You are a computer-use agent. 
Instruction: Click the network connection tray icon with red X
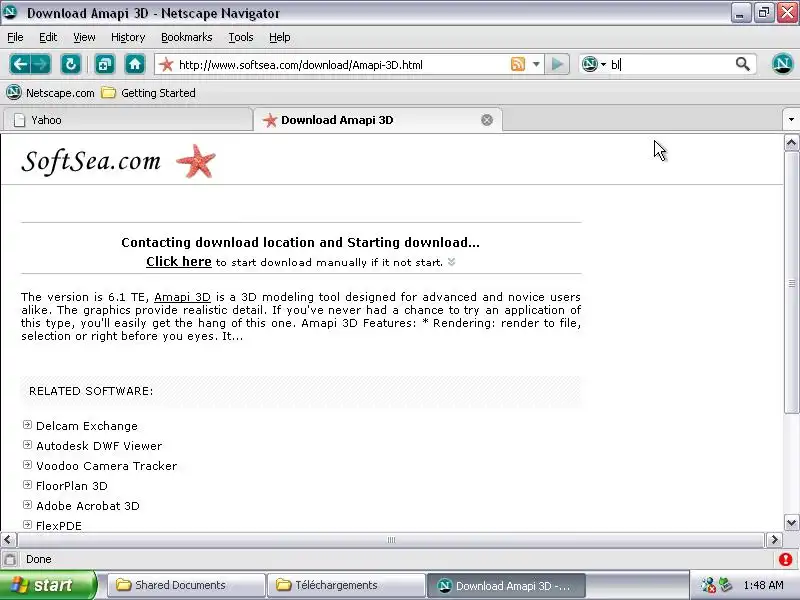pyautogui.click(x=708, y=585)
